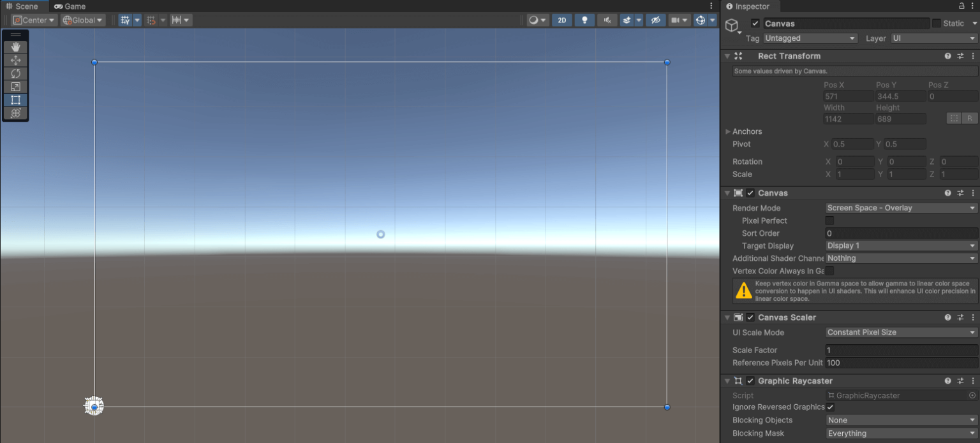Toggle the 2D view button
Image resolution: width=980 pixels, height=443 pixels.
[x=561, y=20]
